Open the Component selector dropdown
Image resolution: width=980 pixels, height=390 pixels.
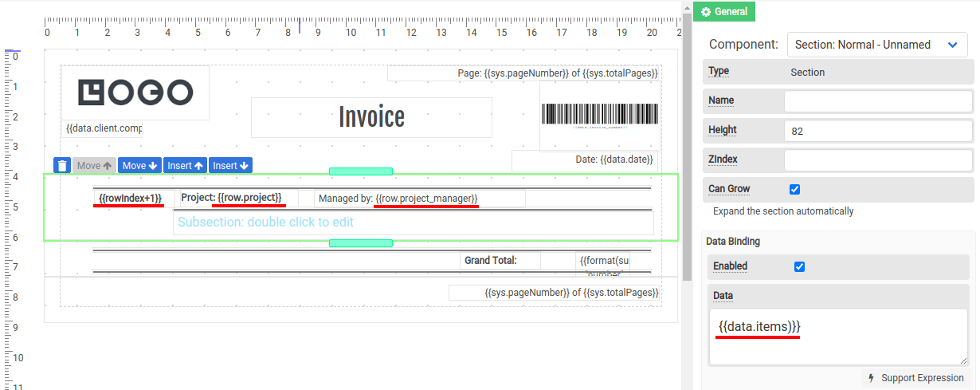[x=877, y=45]
